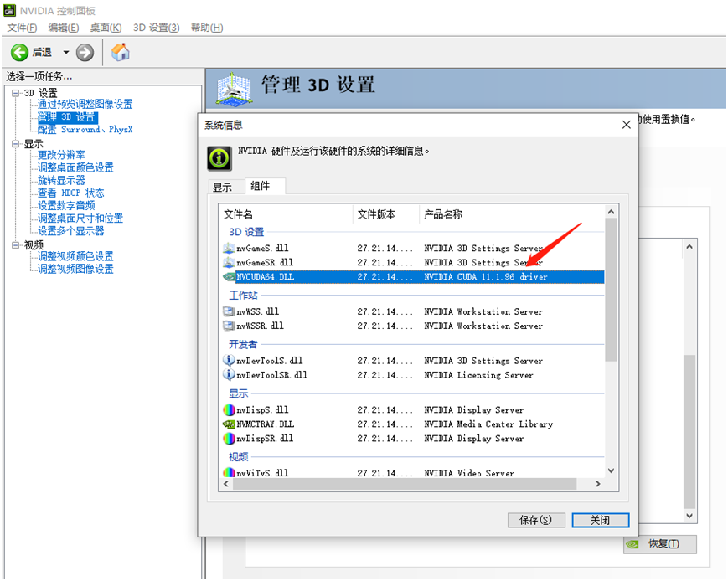Click the 恢复(I) button
Viewport: 728px width, 581px height.
tap(660, 544)
